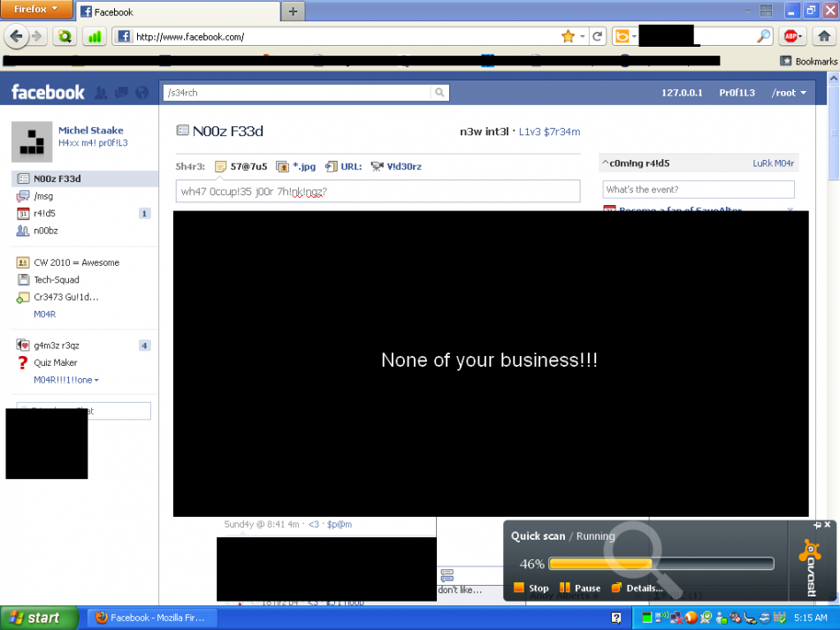The width and height of the screenshot is (840, 630).
Task: Open Michel Staake profile name link
Action: coord(90,130)
